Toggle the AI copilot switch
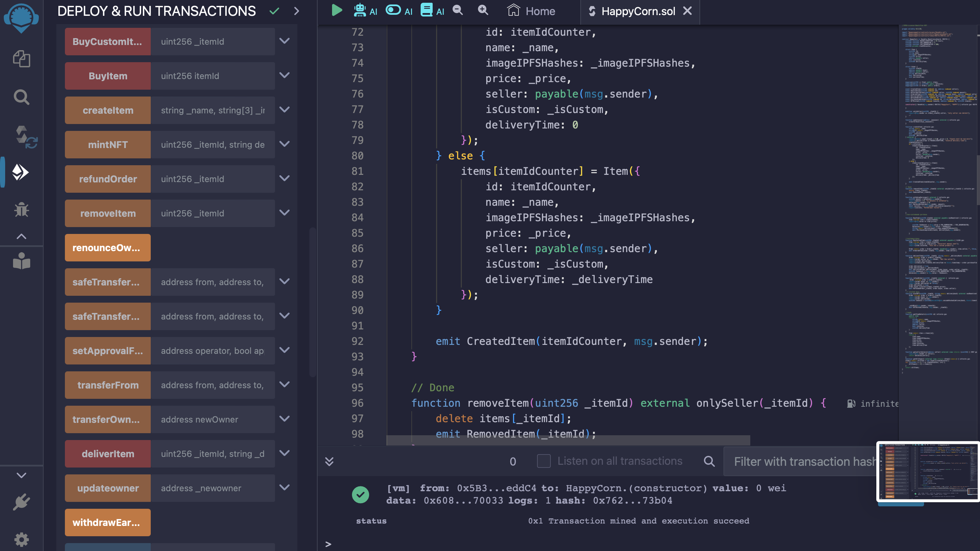 [399, 11]
